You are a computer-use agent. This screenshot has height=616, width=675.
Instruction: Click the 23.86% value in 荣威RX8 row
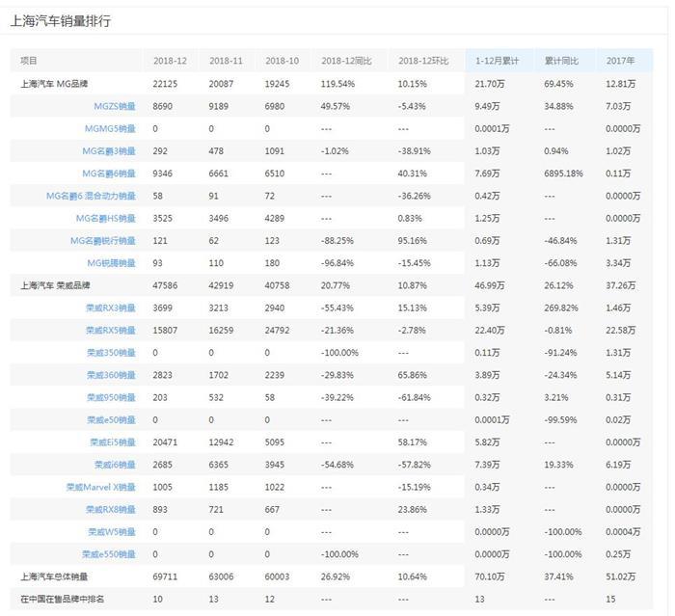pos(413,509)
